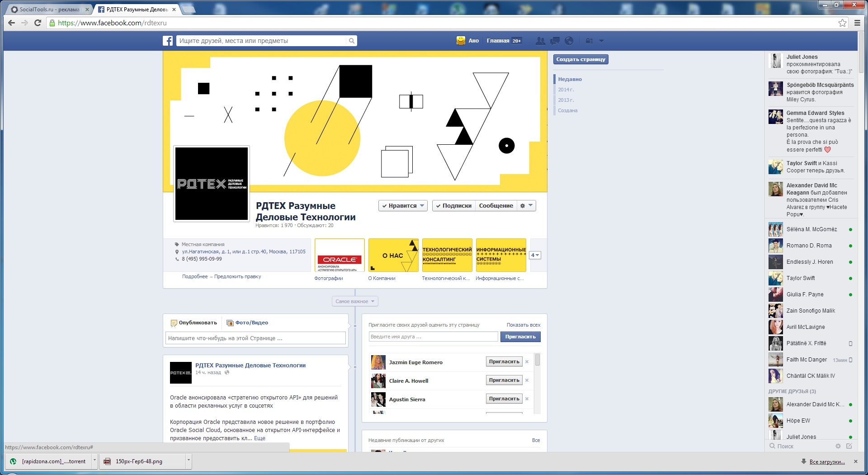
Task: Open the Фотографии Oracle thumbnail
Action: 340,255
